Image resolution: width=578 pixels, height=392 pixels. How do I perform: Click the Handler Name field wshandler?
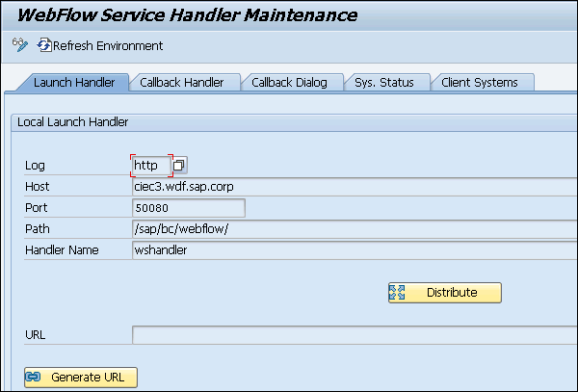click(355, 250)
